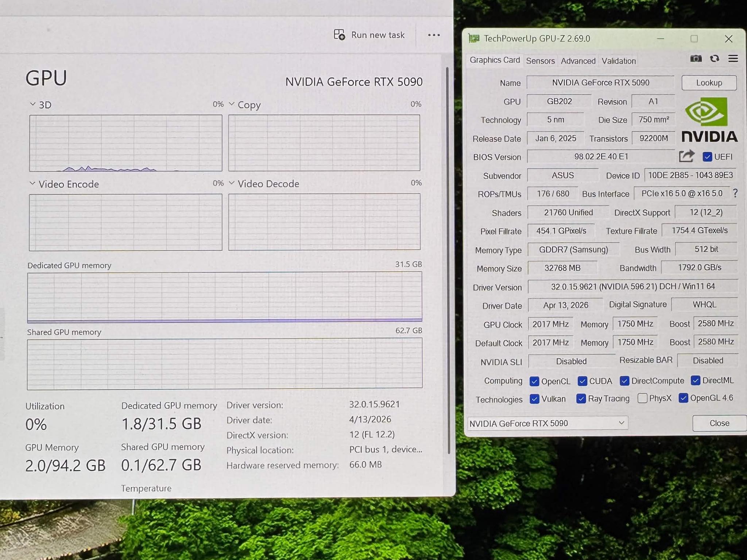
Task: Click the Shaders 21760 Unified field
Action: 568,213
